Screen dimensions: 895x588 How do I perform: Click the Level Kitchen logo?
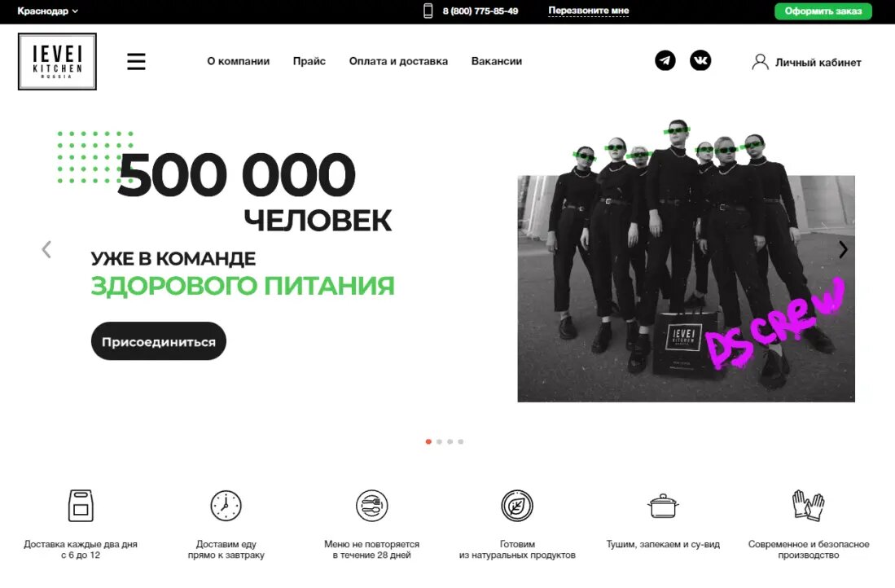click(57, 62)
